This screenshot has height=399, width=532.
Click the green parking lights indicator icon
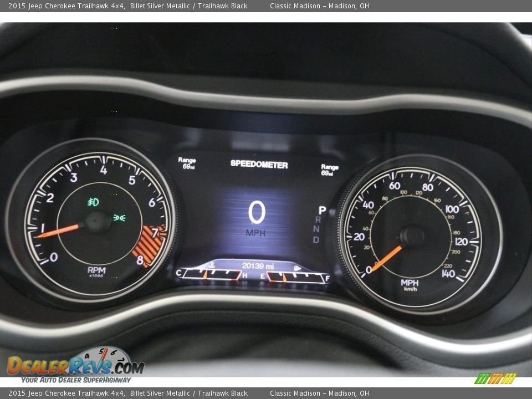point(119,218)
